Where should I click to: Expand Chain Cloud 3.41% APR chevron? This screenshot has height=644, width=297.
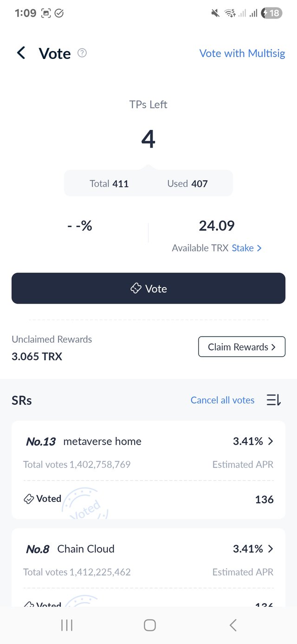[271, 549]
